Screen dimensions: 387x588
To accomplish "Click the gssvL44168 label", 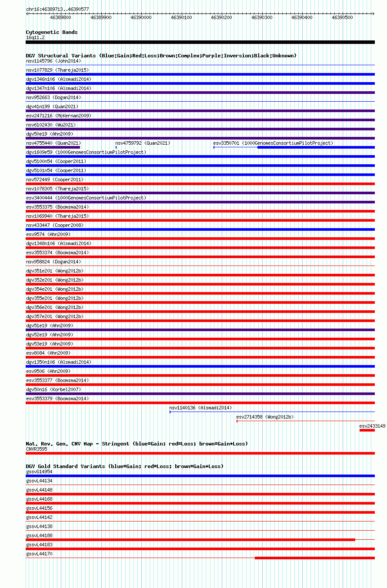I will tap(39, 499).
